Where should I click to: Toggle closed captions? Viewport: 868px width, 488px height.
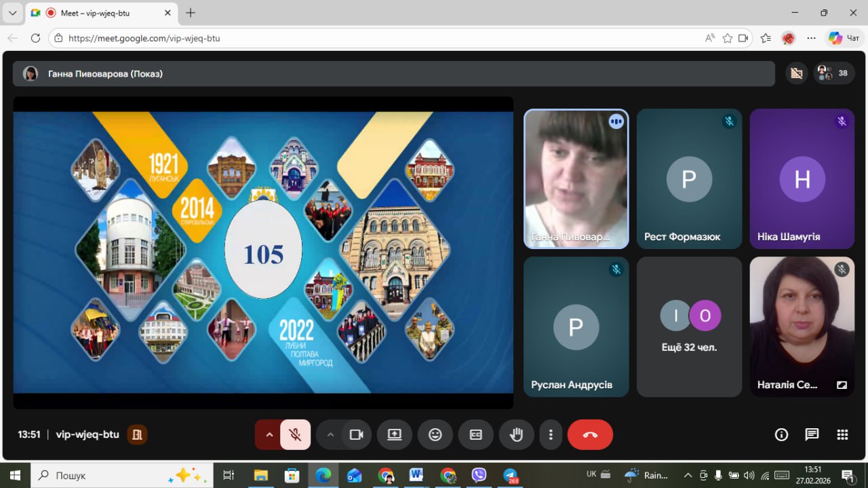(476, 435)
